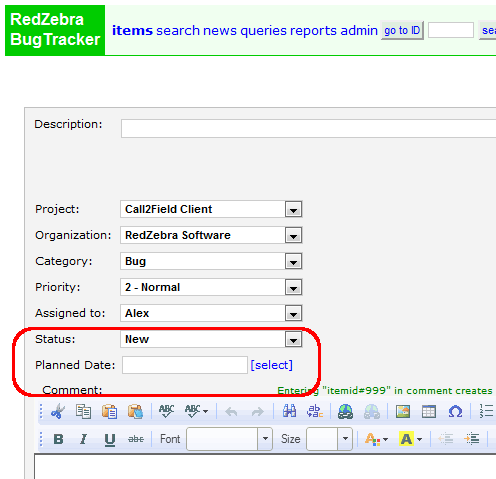Run spell check with the ABC checkmark icon
The width and height of the screenshot is (496, 479).
(166, 411)
